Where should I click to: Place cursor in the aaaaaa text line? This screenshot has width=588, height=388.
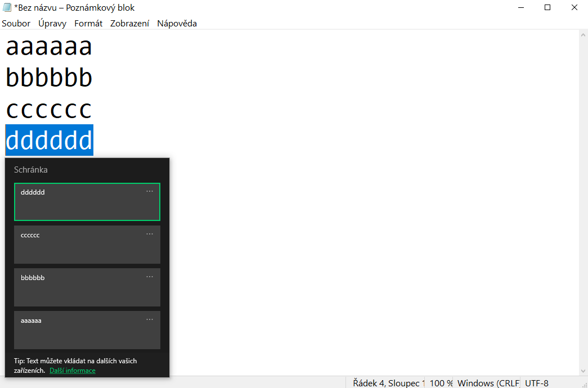coord(49,47)
